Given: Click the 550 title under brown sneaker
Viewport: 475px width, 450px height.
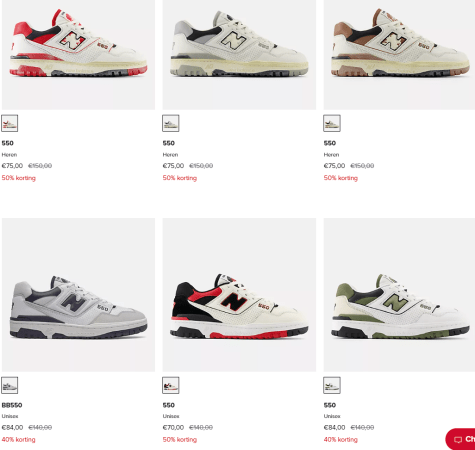Looking at the screenshot, I should (330, 143).
